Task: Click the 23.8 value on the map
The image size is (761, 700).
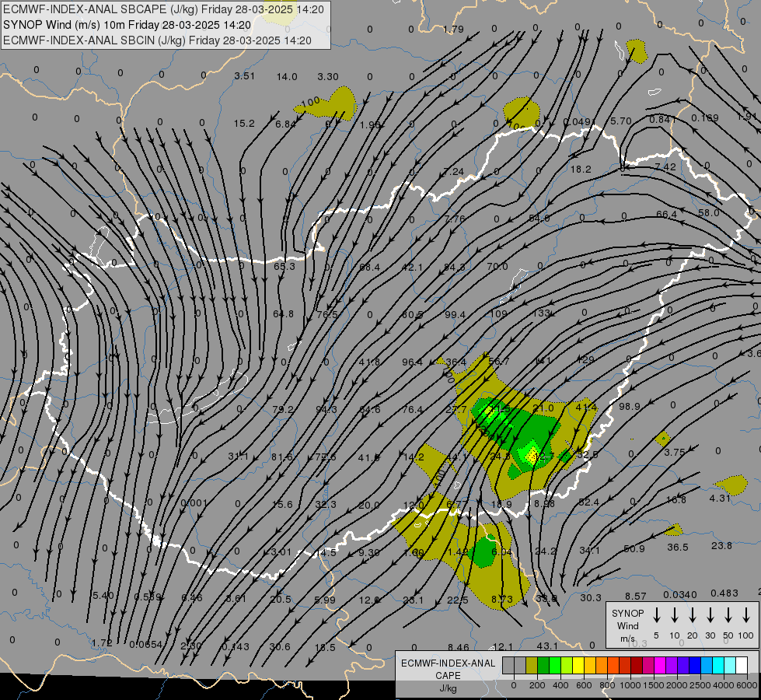Action: pos(721,545)
